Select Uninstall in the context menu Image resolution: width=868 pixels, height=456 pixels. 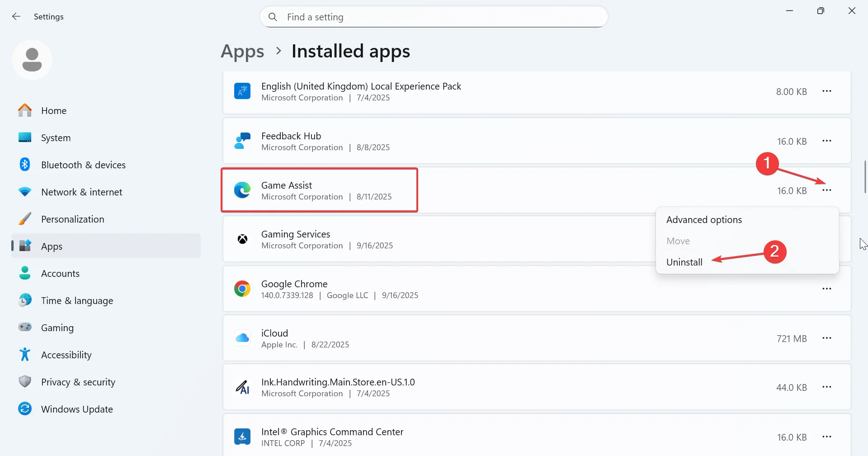[x=684, y=262]
